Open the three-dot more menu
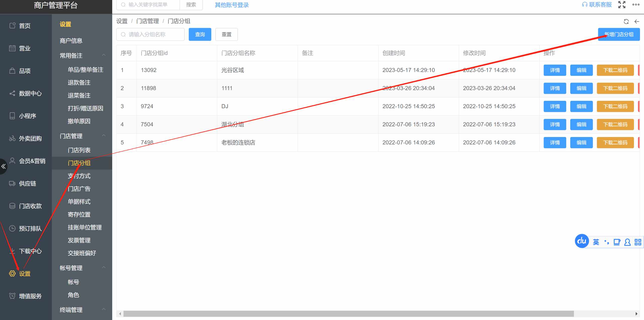Screen dimensions: 644x320 coord(636,5)
